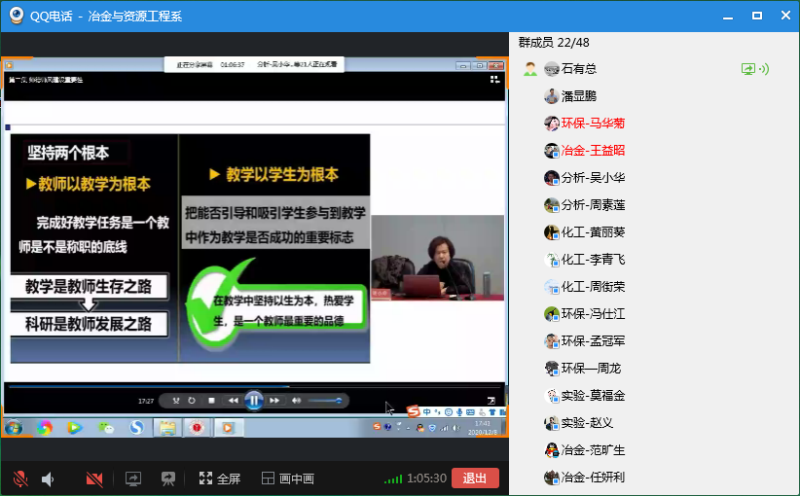
Task: Enable picture-in-picture with 画中画
Action: click(x=287, y=479)
